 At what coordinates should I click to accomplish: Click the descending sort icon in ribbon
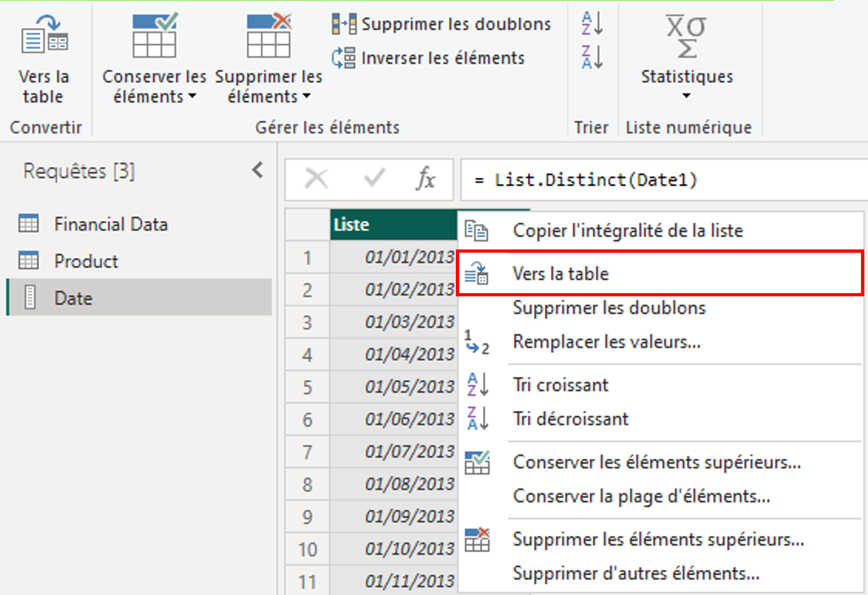(592, 58)
